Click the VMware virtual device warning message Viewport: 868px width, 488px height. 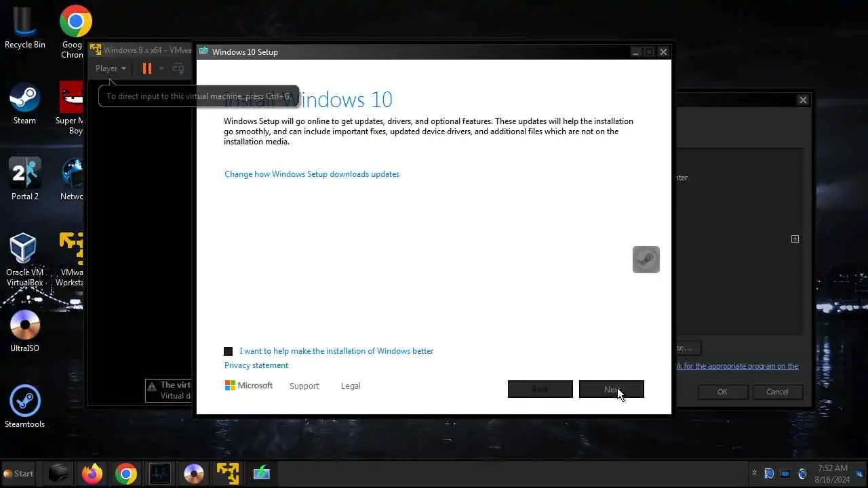(170, 390)
